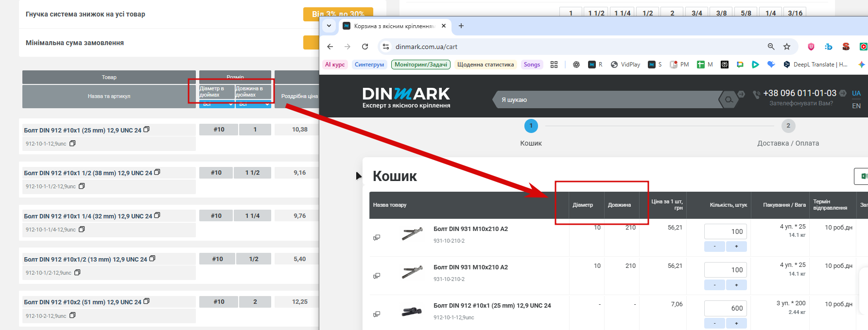Click the hexagon search button on Dinmark
Image resolution: width=868 pixels, height=330 pixels.
pyautogui.click(x=729, y=100)
